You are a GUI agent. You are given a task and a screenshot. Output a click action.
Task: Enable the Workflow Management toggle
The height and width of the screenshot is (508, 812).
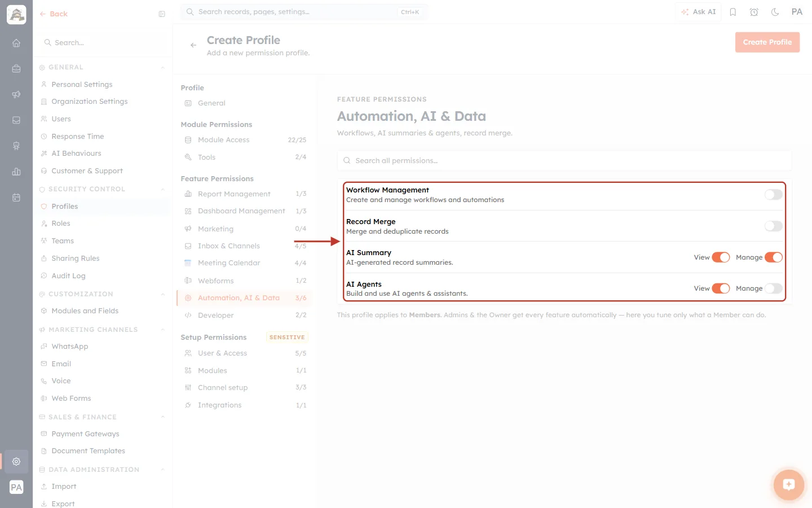tap(773, 195)
